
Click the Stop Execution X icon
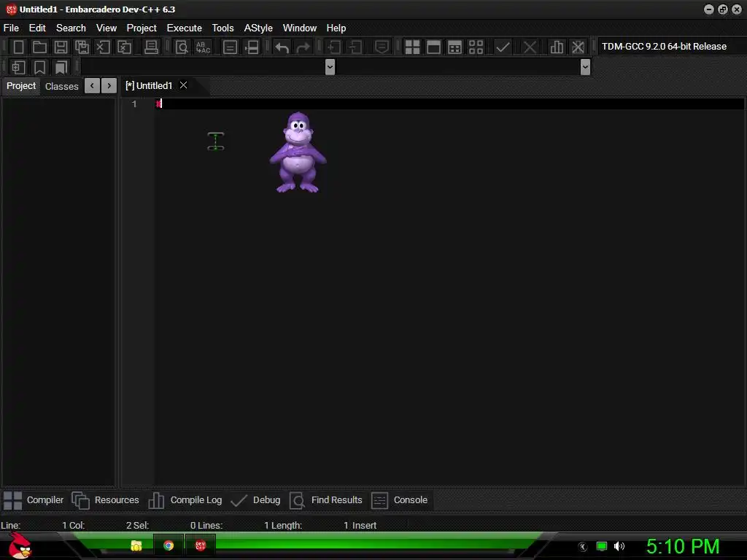click(x=530, y=47)
